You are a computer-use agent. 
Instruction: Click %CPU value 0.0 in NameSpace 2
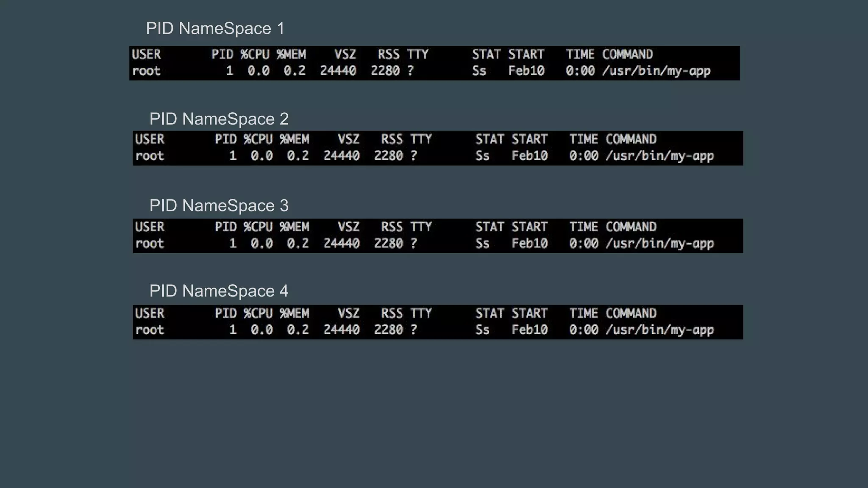[262, 156]
